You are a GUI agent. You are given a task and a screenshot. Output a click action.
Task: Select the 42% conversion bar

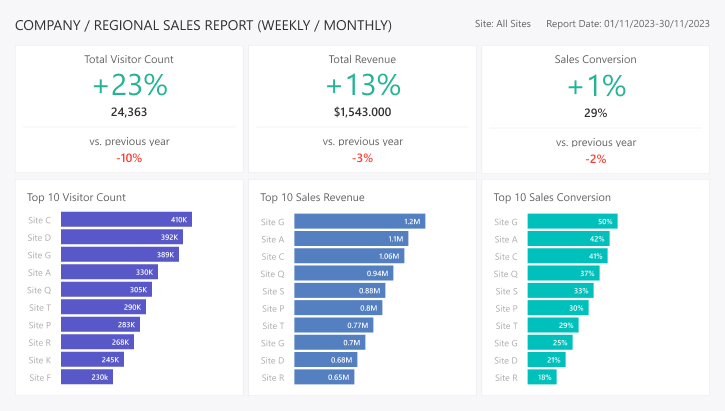click(568, 239)
